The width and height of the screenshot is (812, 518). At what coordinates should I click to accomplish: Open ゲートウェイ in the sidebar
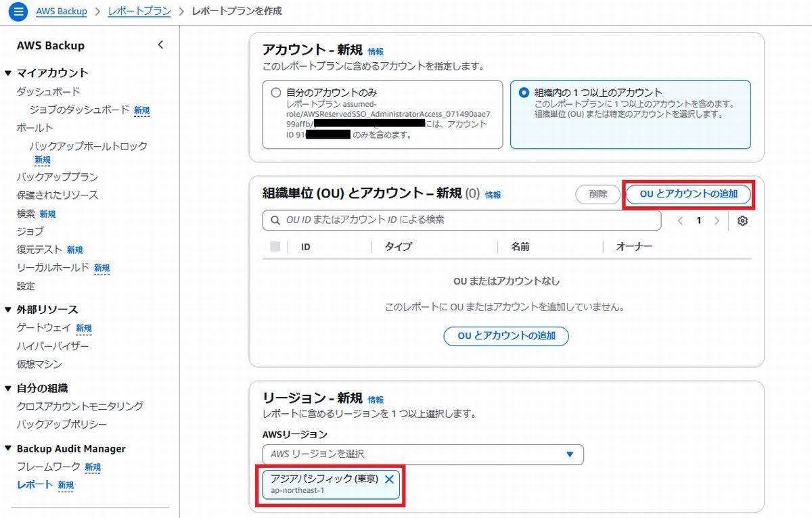44,328
